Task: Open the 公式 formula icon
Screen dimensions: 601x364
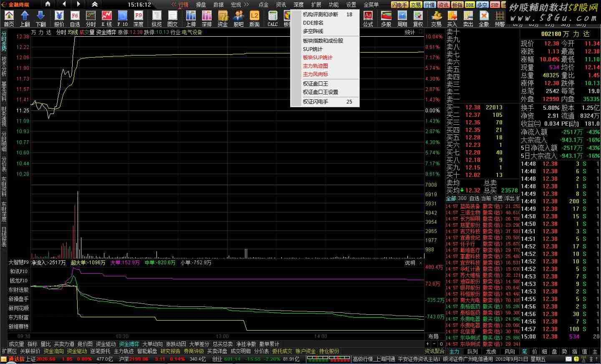Action: click(368, 19)
